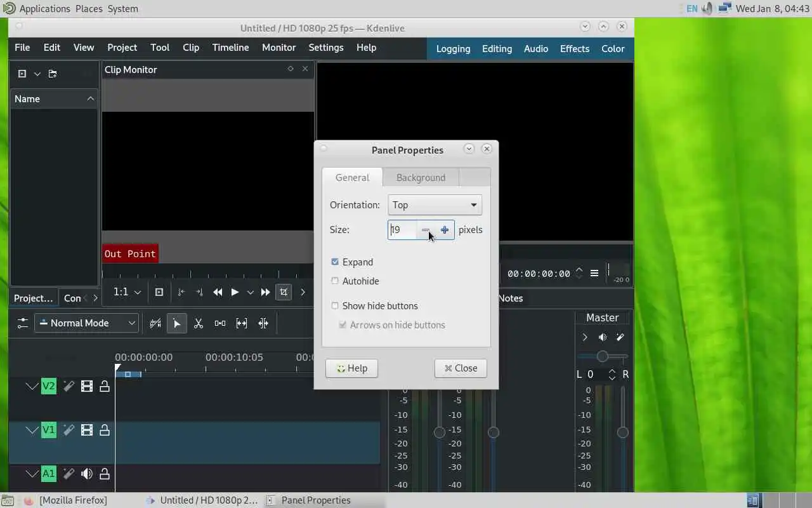Show more Clip Monitor toolbar items arrow
This screenshot has height=508, width=812.
(x=303, y=292)
